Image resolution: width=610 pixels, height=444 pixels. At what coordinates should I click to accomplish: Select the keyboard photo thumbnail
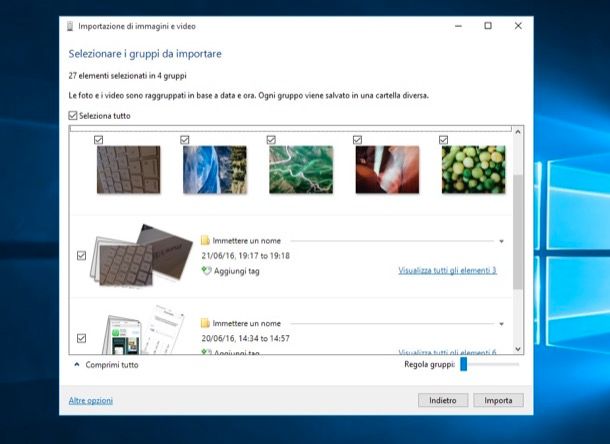(127, 170)
